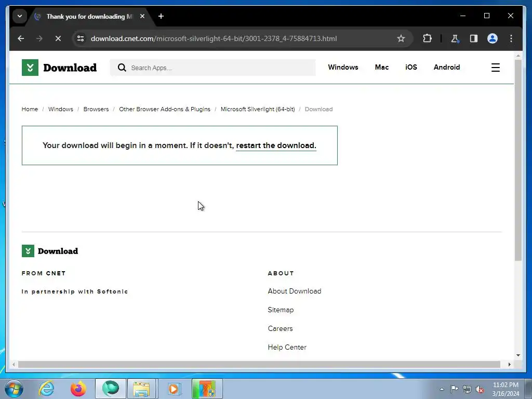Screen dimensions: 532x399
Task: Open a new tab with plus button
Action: pos(161,16)
